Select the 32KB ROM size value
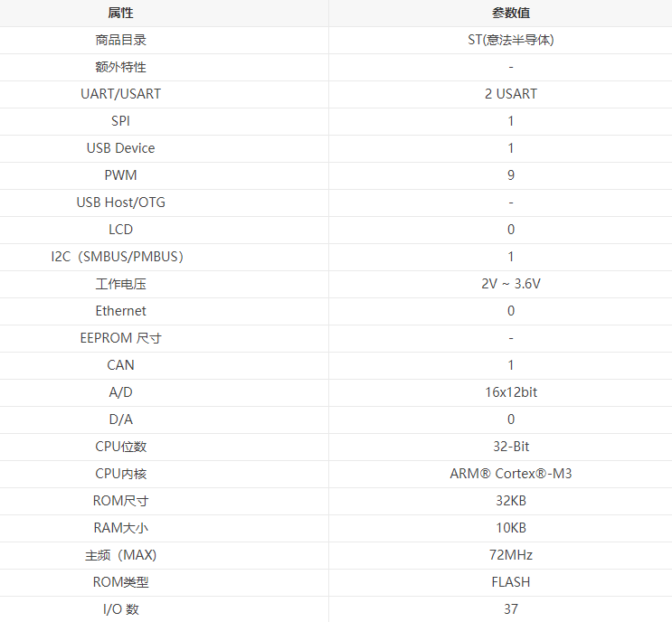 [510, 501]
